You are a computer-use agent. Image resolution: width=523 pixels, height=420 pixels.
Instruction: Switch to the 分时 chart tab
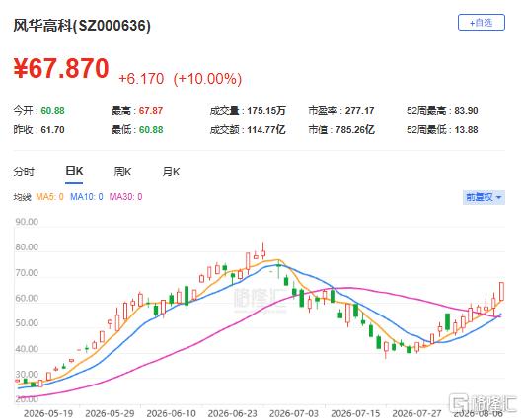click(24, 172)
